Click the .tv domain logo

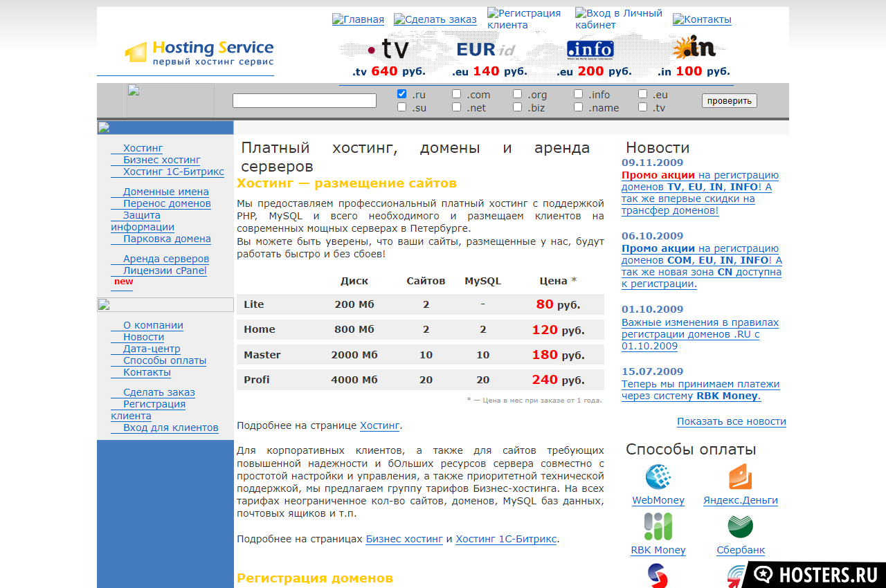[x=388, y=49]
